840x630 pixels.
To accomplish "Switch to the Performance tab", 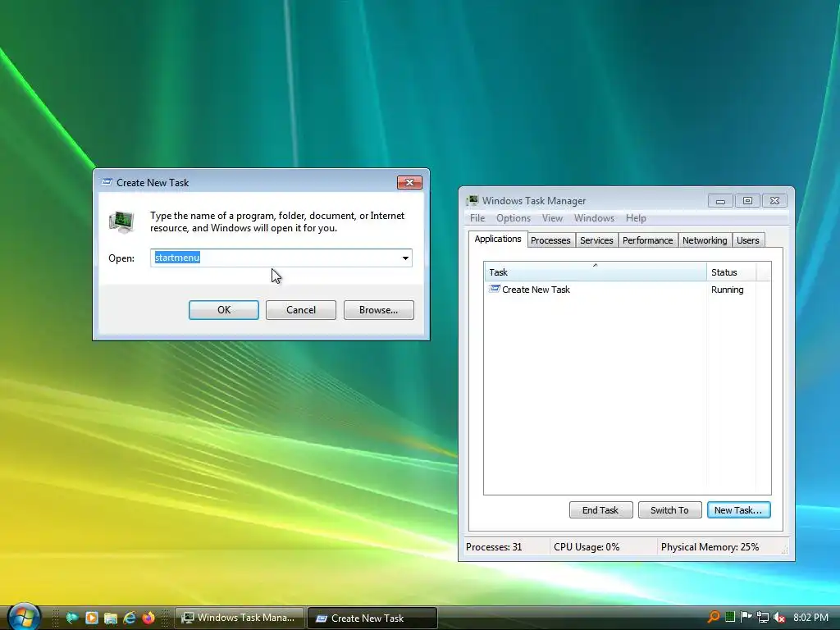I will pos(648,240).
